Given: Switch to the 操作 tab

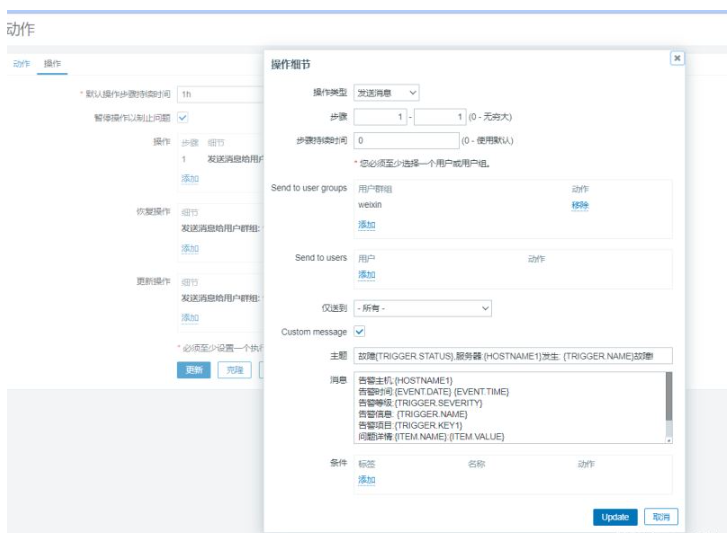Looking at the screenshot, I should click(x=52, y=64).
